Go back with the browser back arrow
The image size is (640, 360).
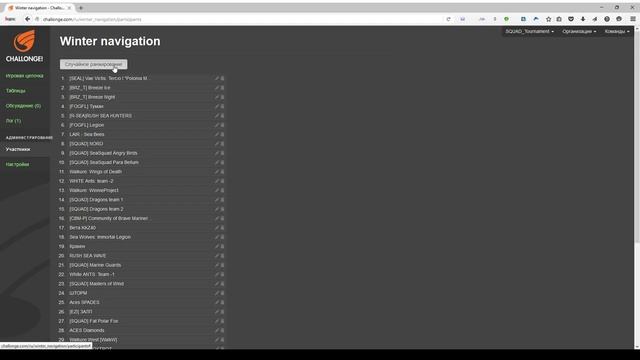27,19
